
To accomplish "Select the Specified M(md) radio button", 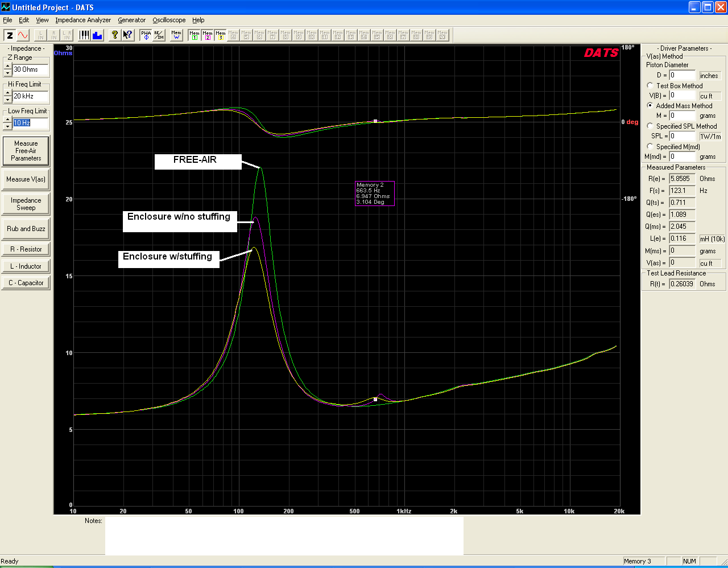I will 650,146.
